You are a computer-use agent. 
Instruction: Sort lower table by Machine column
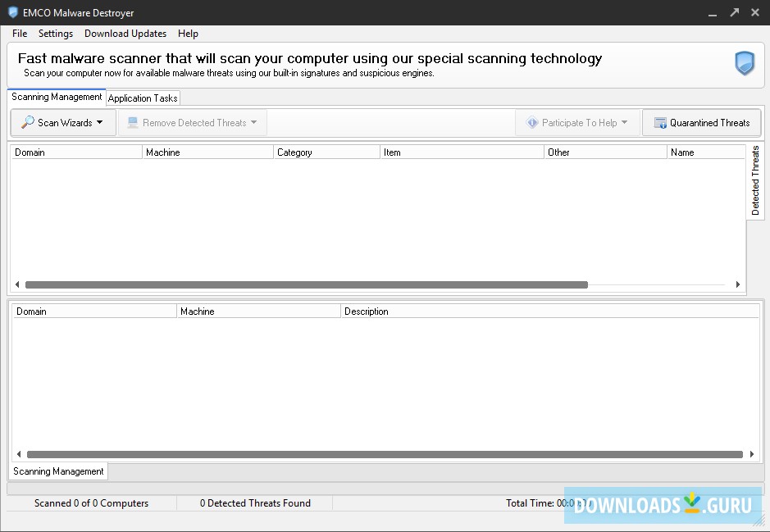click(x=259, y=311)
